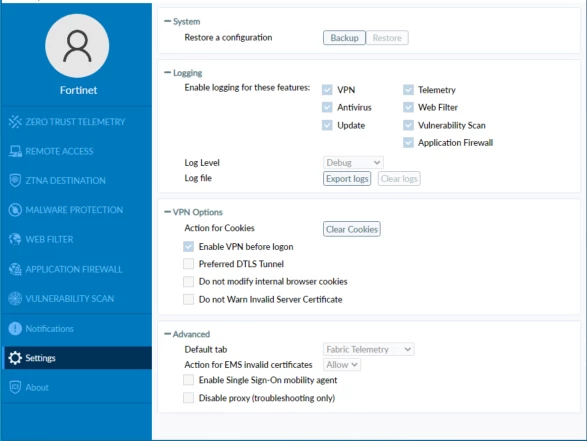587x441 pixels.
Task: Collapse the System section
Action: pos(167,21)
